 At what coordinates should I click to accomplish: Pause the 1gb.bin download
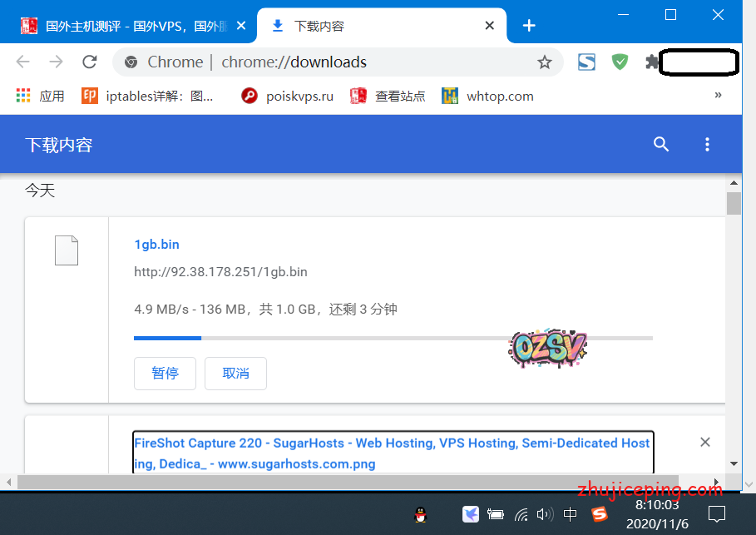(165, 374)
